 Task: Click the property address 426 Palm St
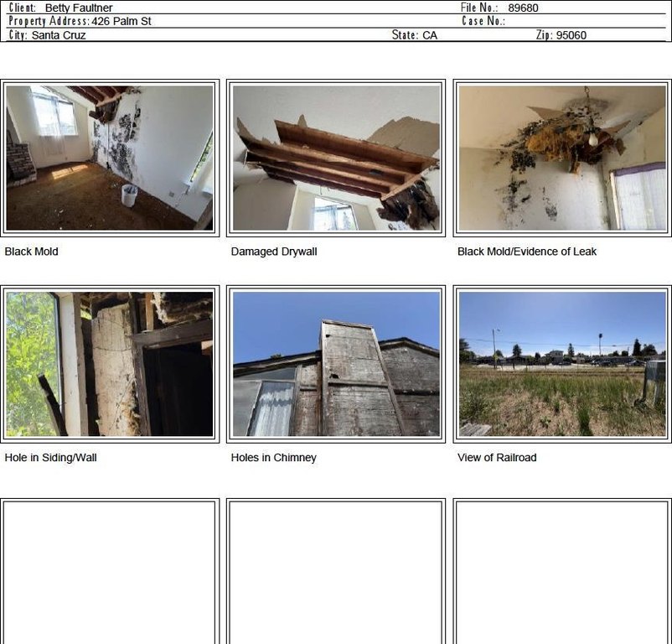121,22
